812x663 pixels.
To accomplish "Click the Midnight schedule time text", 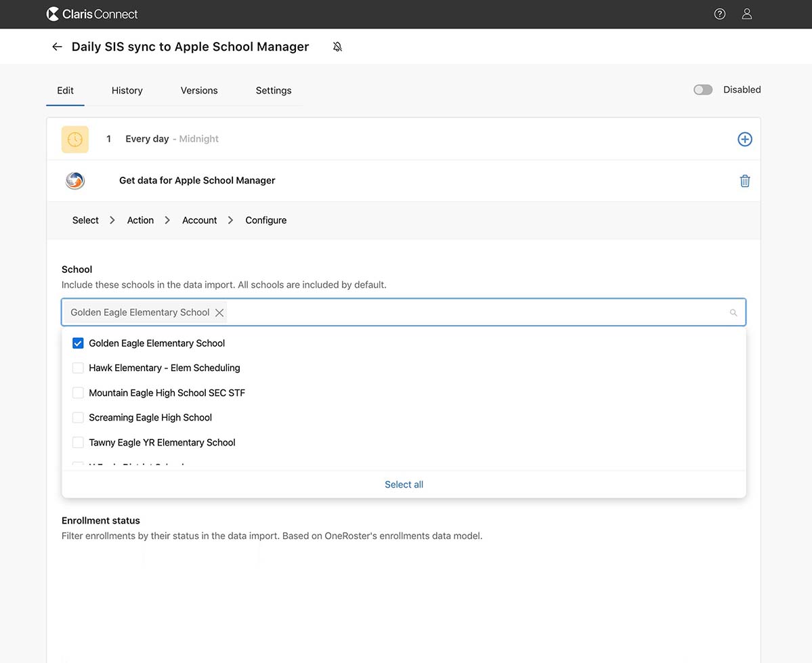I will pyautogui.click(x=199, y=139).
